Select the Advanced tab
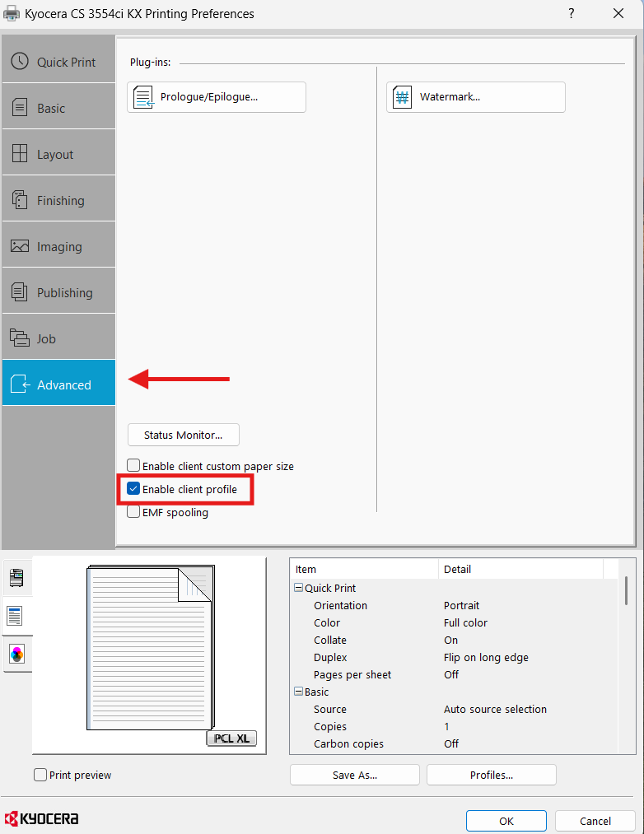 click(x=58, y=384)
